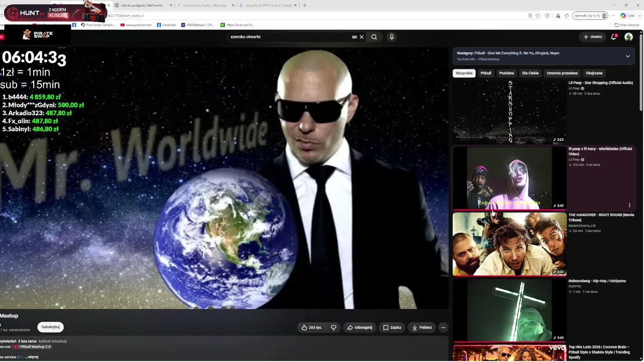644x362 pixels.
Task: Expand the next-up playlist panel chevron
Action: point(627,56)
